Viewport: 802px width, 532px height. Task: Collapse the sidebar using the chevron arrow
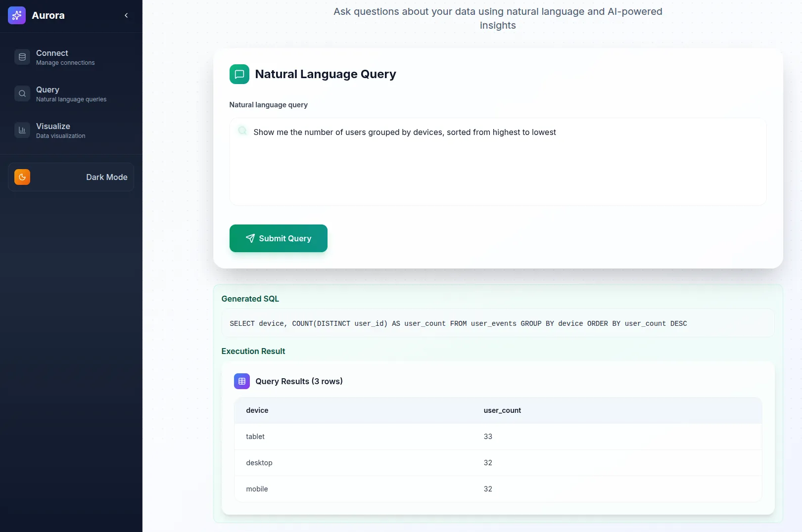pyautogui.click(x=126, y=15)
